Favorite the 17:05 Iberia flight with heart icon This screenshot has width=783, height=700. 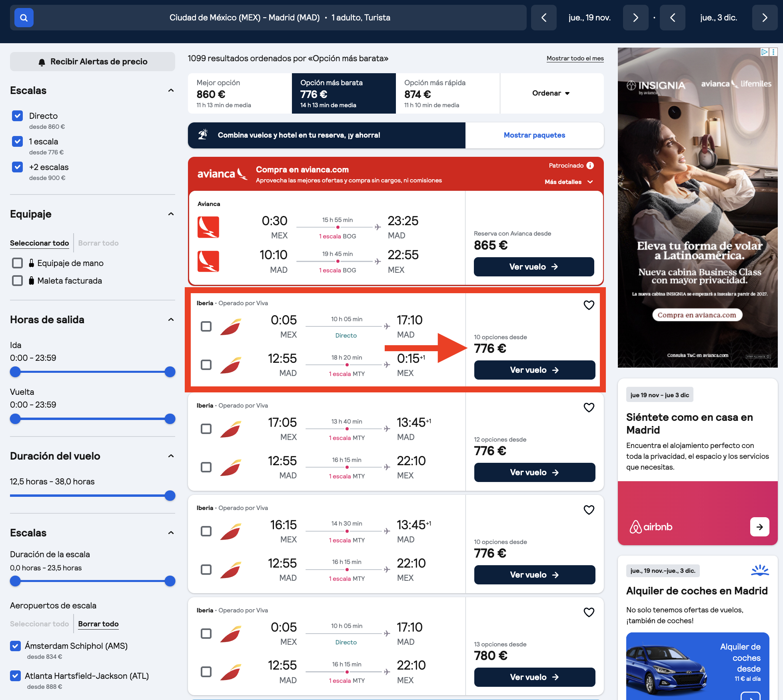point(589,408)
